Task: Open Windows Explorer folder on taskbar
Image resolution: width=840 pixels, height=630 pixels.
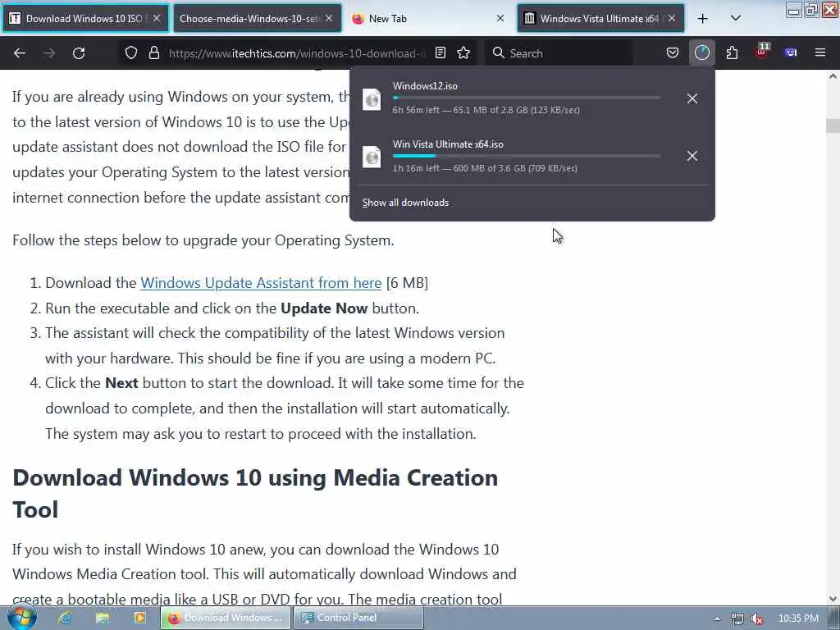Action: pyautogui.click(x=103, y=618)
